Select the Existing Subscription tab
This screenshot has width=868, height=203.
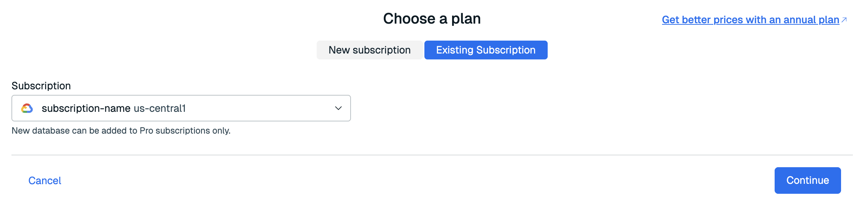click(x=486, y=50)
